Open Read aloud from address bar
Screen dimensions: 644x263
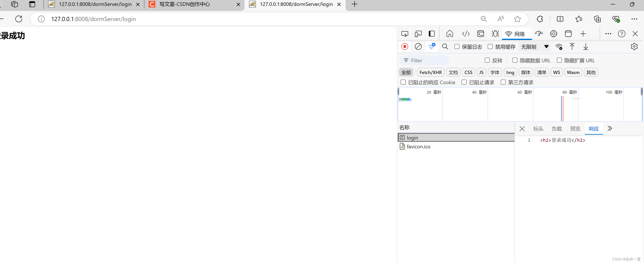[x=501, y=19]
